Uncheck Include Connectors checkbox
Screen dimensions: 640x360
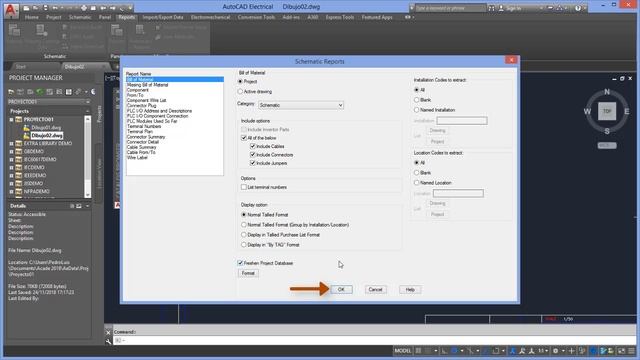(253, 155)
